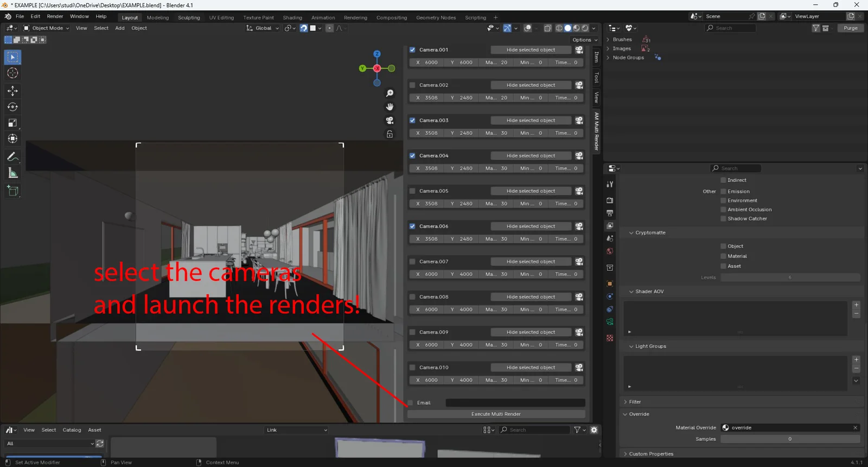This screenshot has width=868, height=467.
Task: Click the Cryptomatte Levels slider
Action: pyautogui.click(x=790, y=277)
